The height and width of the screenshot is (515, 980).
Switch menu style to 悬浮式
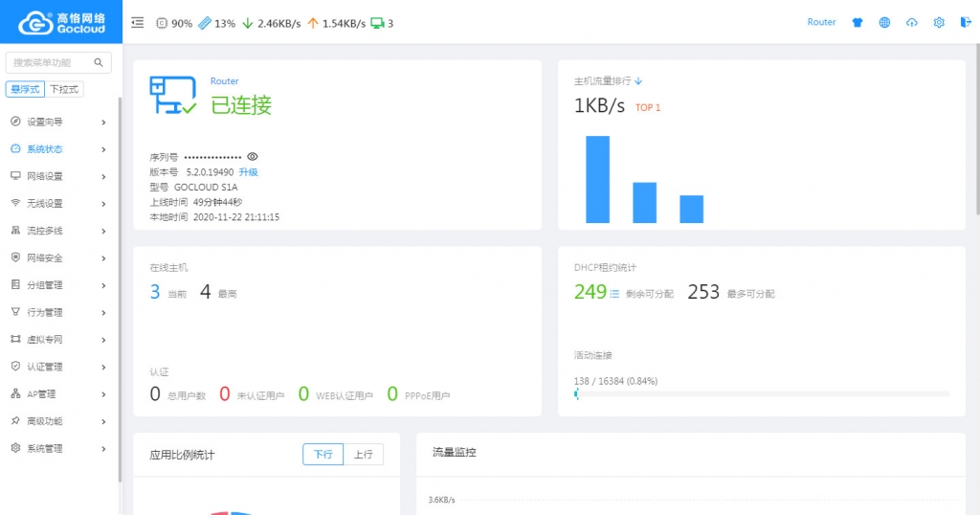pos(26,89)
